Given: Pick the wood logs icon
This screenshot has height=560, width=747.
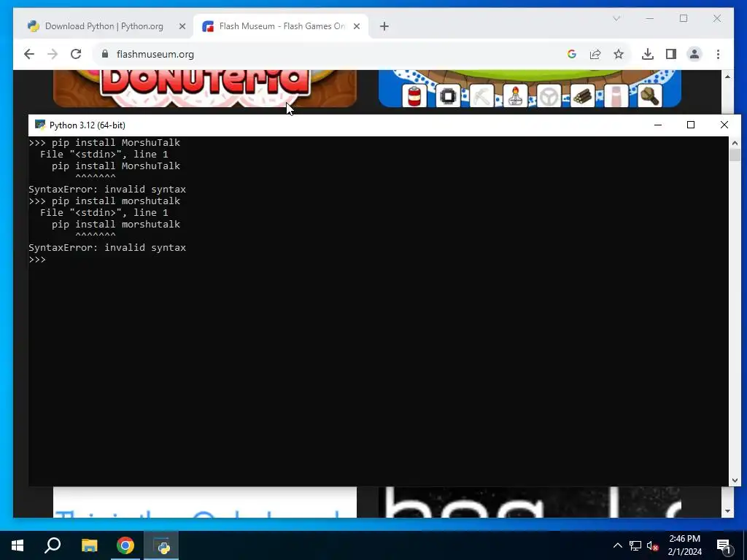Looking at the screenshot, I should [583, 96].
